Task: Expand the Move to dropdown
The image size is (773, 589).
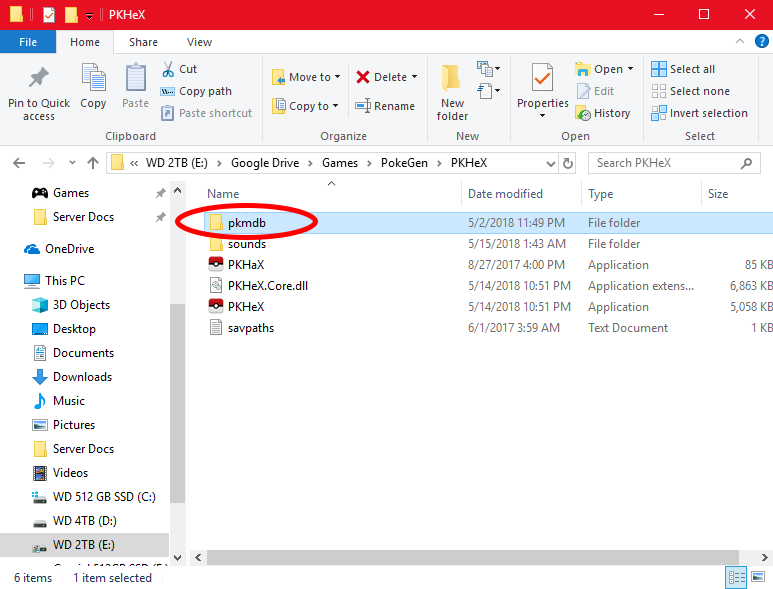Action: tap(337, 77)
